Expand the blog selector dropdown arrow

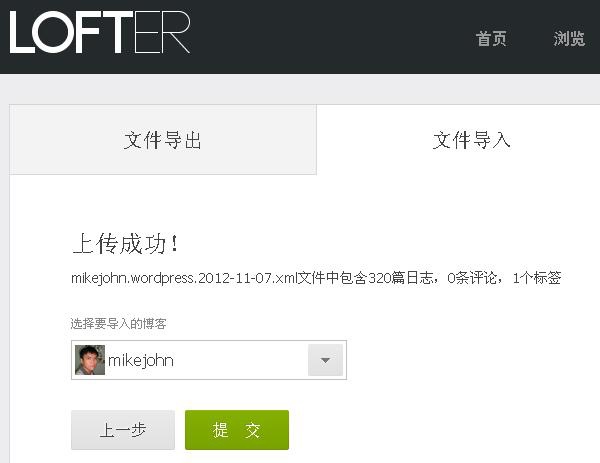(x=325, y=360)
